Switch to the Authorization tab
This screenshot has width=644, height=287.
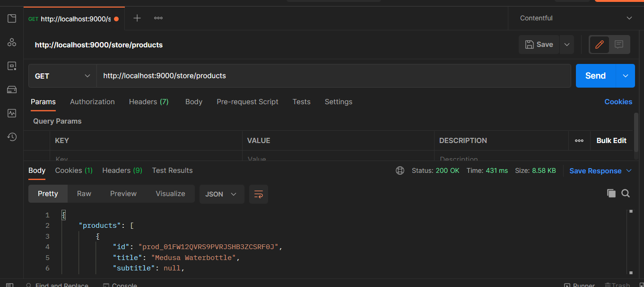(92, 102)
